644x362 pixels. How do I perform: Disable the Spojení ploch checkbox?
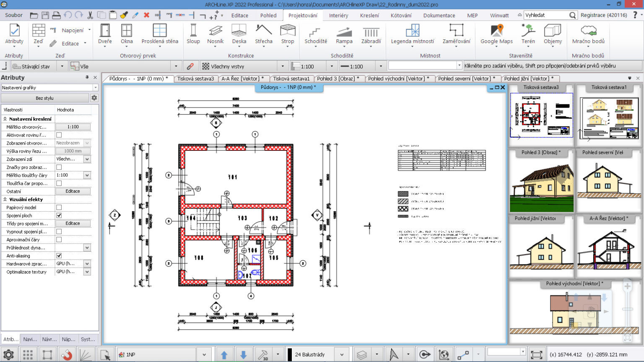[x=59, y=215]
